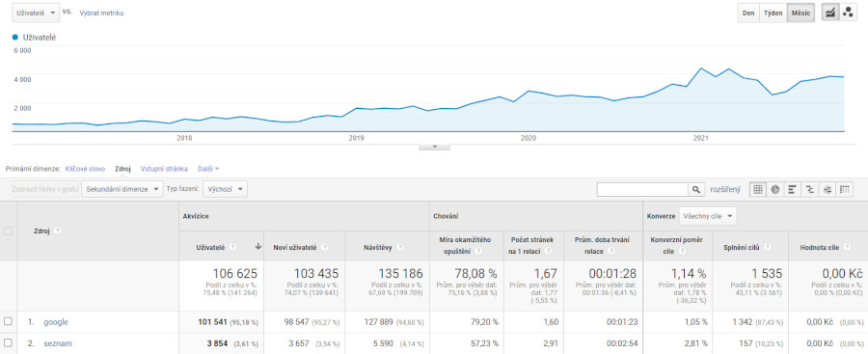
Task: Switch the graph to Týden granularity
Action: (773, 14)
